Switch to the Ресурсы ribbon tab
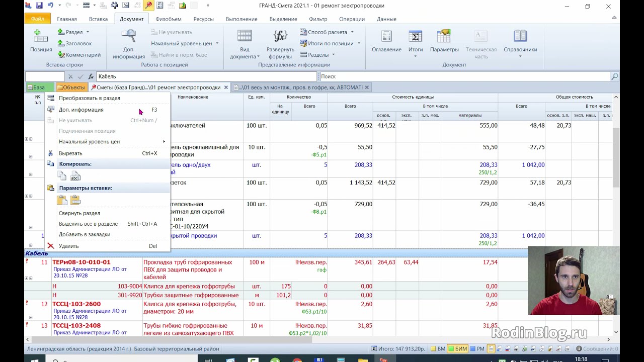 pyautogui.click(x=203, y=19)
